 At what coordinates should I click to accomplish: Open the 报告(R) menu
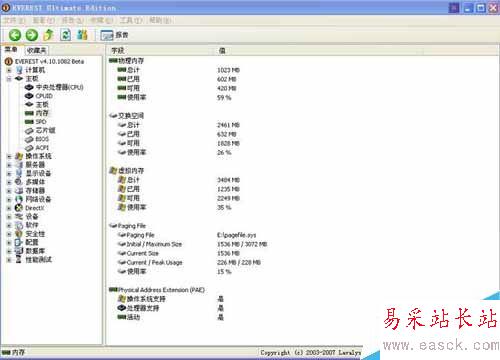73,21
